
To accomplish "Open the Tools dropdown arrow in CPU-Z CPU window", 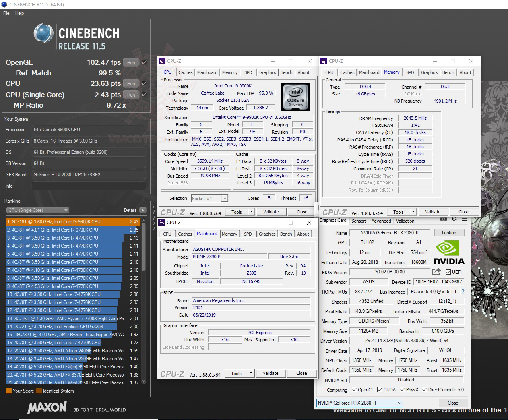I will pyautogui.click(x=251, y=212).
